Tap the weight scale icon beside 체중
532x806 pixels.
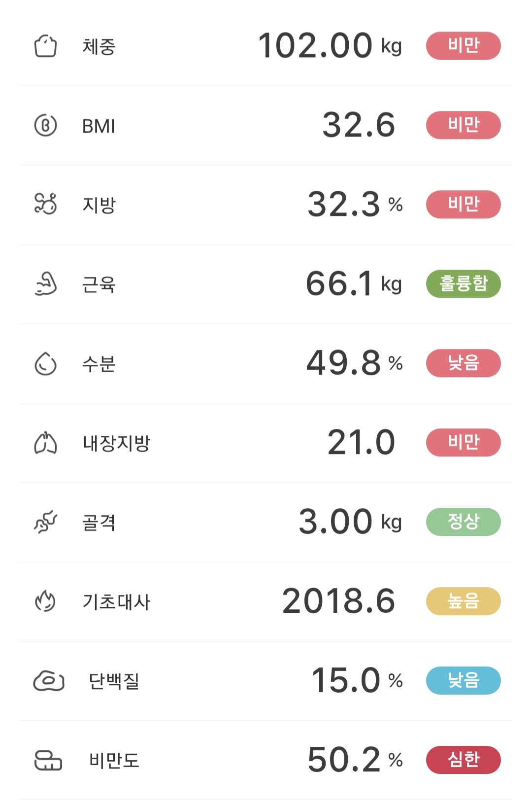pos(45,46)
